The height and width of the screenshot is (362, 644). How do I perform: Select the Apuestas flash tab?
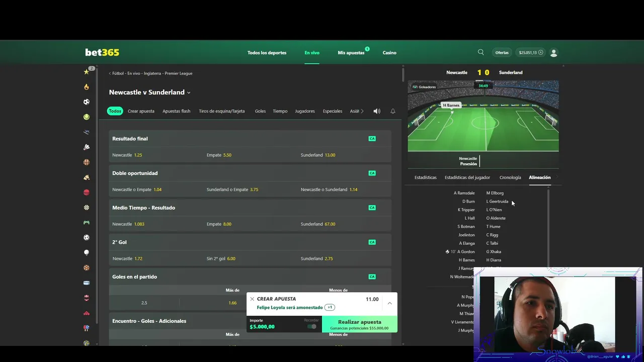176,111
